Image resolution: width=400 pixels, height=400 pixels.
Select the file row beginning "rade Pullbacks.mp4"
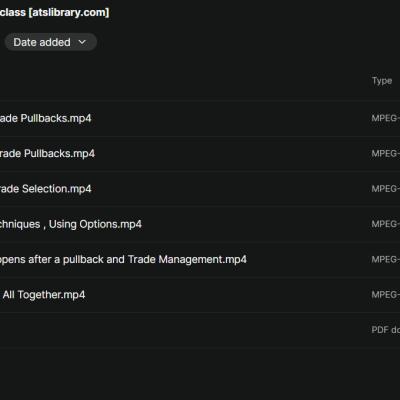click(200, 154)
